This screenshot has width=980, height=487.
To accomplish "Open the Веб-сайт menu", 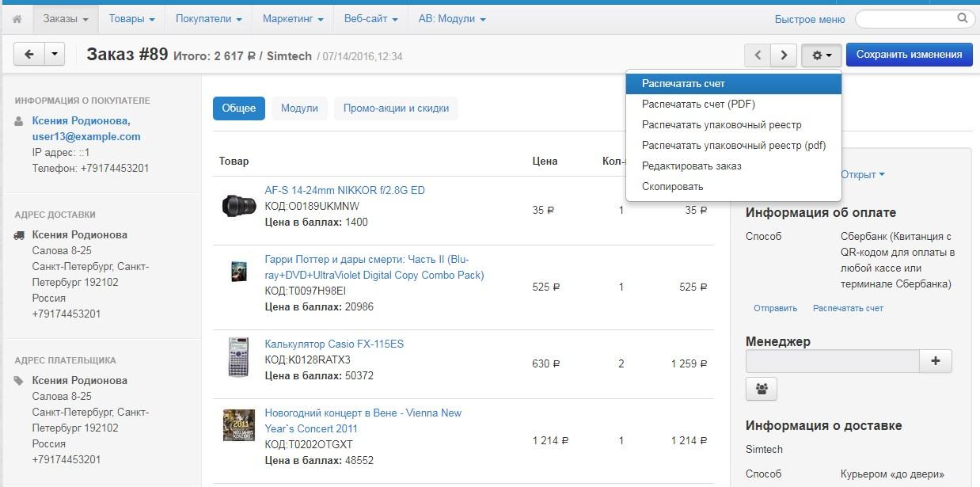I will click(371, 18).
